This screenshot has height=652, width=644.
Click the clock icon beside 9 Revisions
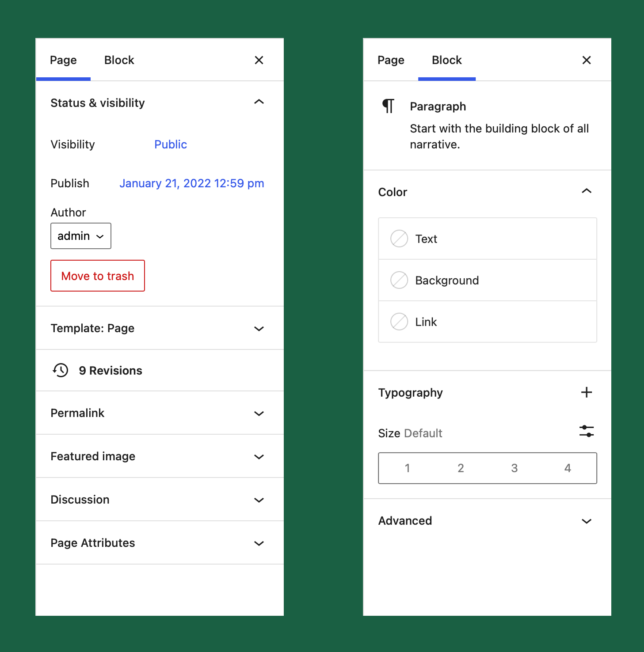(61, 370)
